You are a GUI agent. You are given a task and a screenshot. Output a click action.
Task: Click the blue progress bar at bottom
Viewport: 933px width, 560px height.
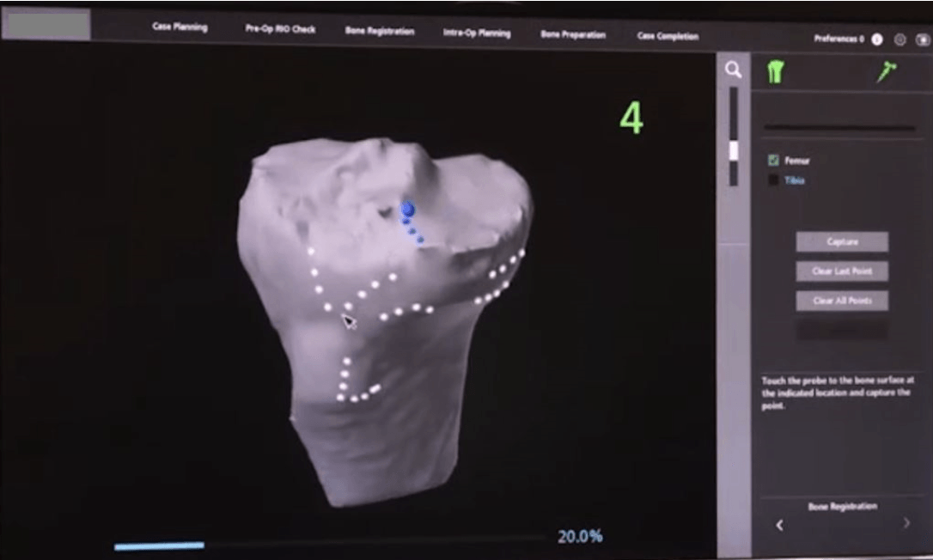[x=159, y=545]
